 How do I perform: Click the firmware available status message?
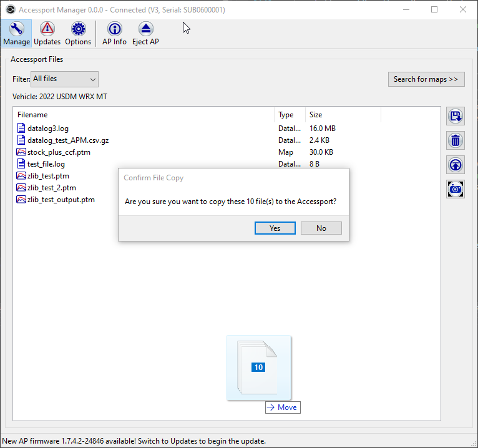pyautogui.click(x=134, y=441)
